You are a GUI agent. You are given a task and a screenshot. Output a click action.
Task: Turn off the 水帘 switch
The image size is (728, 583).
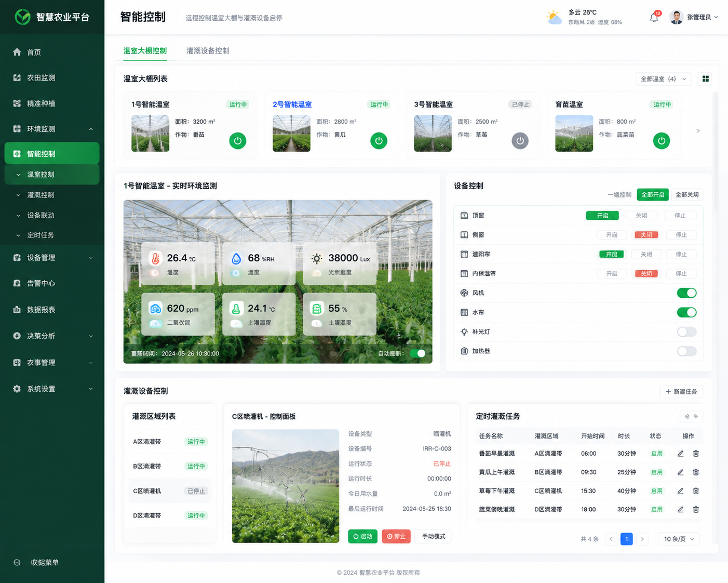tap(686, 312)
